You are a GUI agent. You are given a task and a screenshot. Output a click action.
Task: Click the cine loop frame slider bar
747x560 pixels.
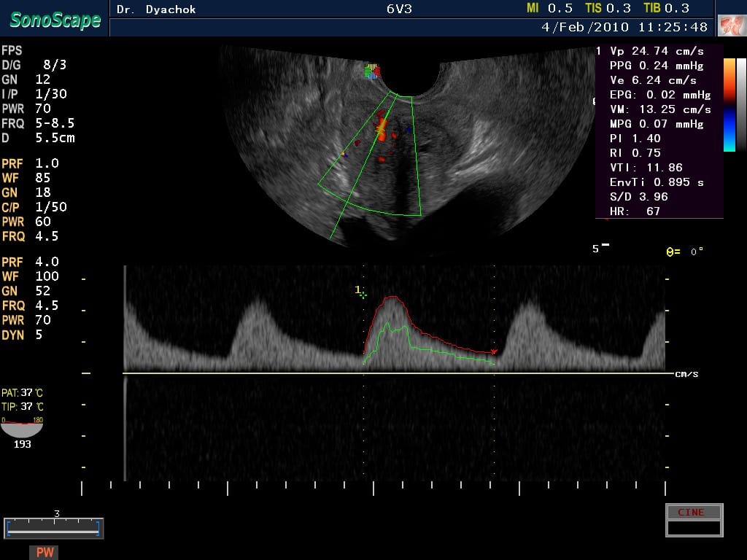(x=53, y=528)
